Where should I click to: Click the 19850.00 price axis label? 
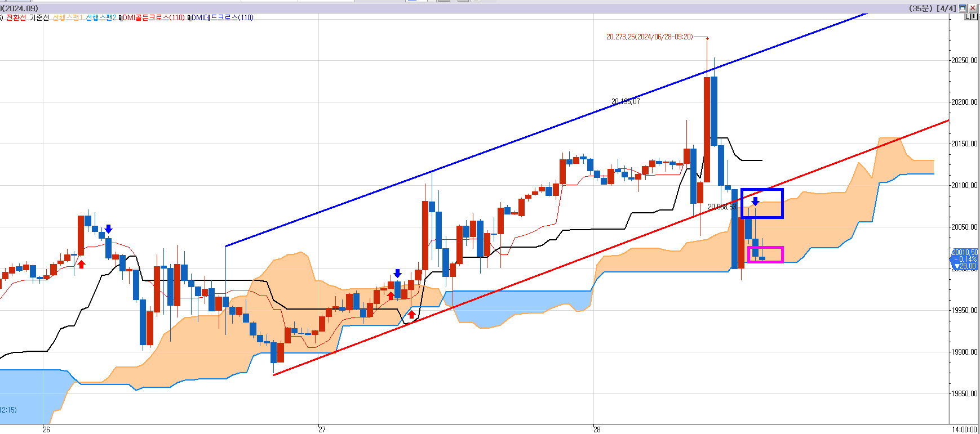tap(964, 394)
